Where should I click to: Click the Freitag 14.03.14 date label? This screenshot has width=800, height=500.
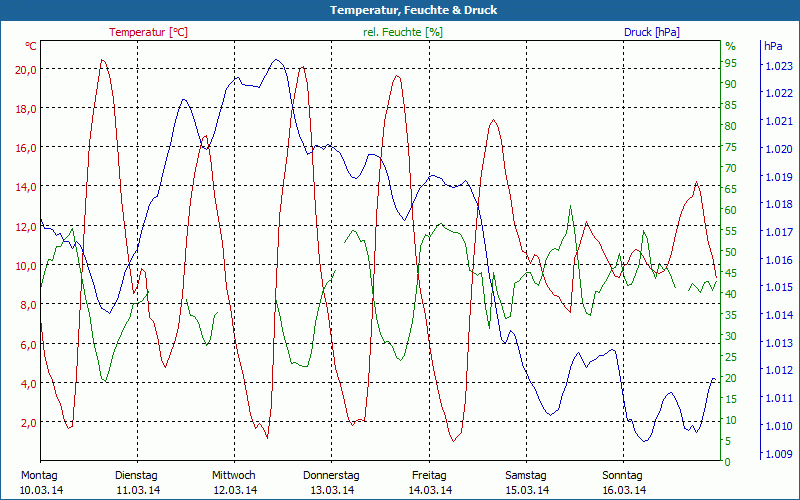click(429, 482)
